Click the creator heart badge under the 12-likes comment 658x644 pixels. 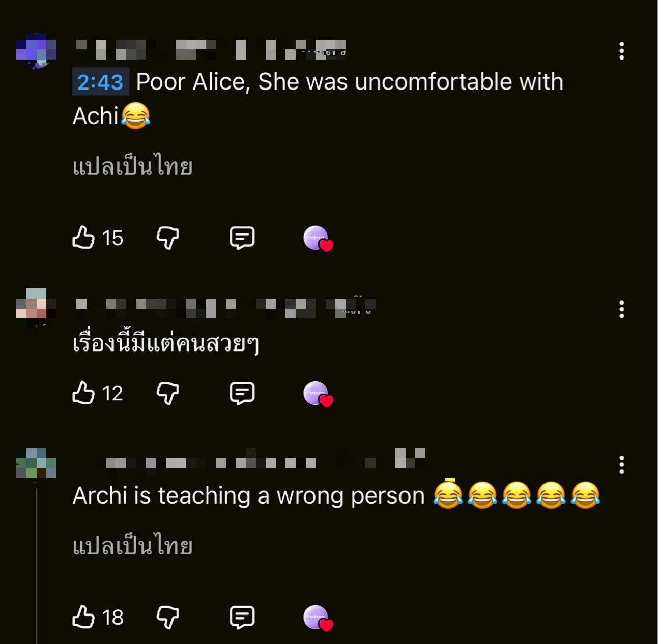pos(318,394)
